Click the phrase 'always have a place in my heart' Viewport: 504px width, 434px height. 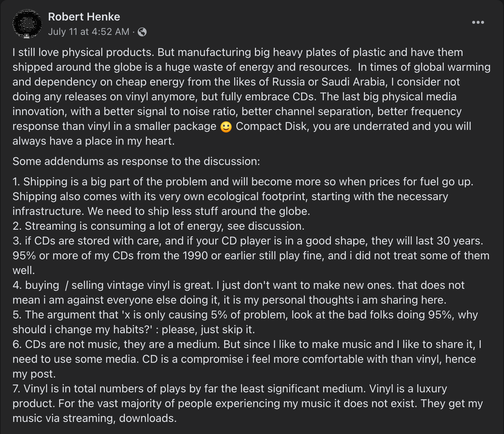pyautogui.click(x=93, y=141)
